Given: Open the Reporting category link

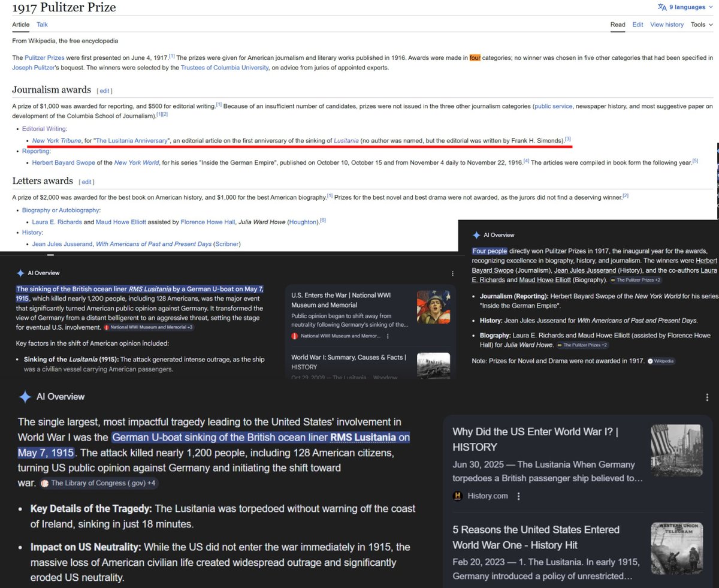Looking at the screenshot, I should tap(35, 152).
